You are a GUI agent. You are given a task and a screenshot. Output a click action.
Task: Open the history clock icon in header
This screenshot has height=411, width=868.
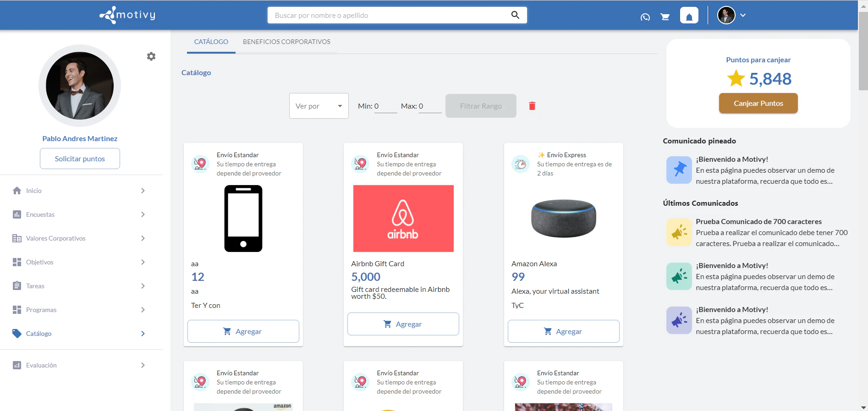coord(645,17)
